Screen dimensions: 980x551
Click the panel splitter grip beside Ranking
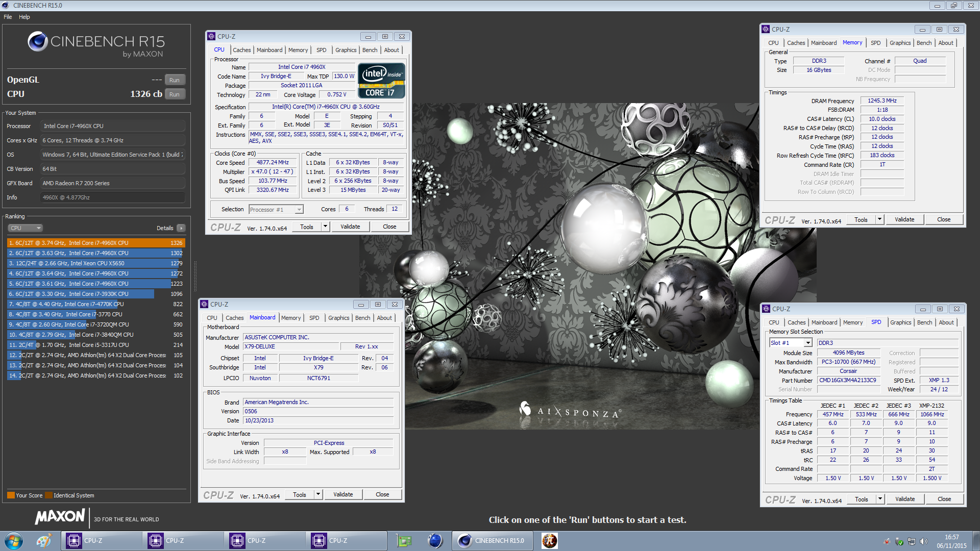[195, 276]
